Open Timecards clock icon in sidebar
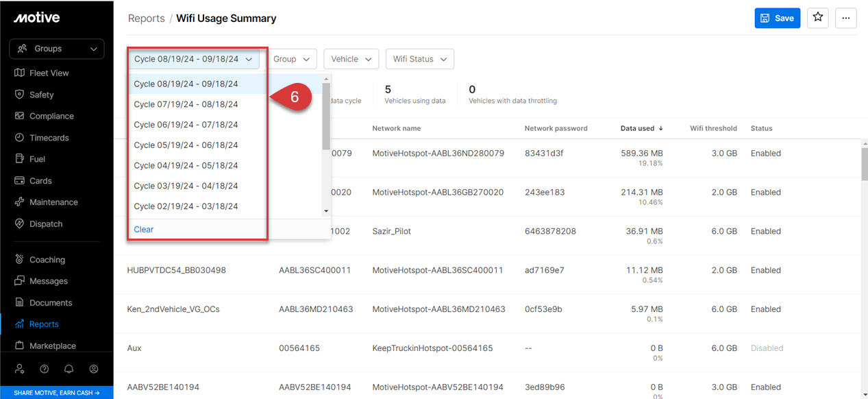868x399 pixels. (x=19, y=138)
